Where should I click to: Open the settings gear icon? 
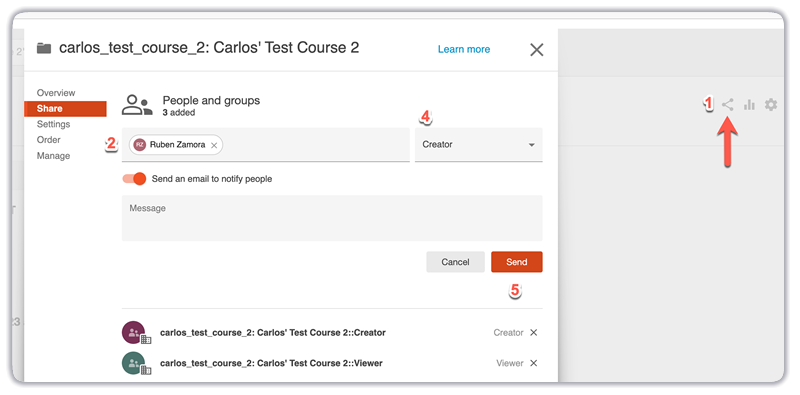771,105
